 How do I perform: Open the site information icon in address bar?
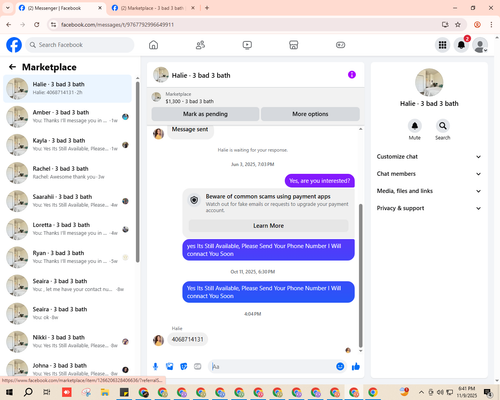pyautogui.click(x=54, y=24)
